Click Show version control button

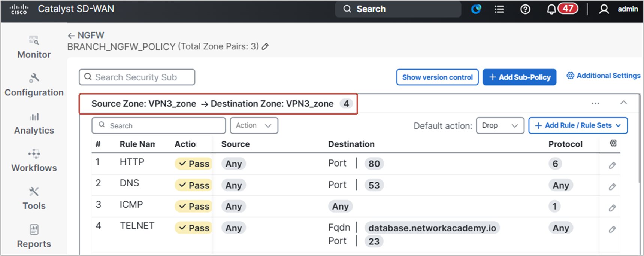click(437, 77)
